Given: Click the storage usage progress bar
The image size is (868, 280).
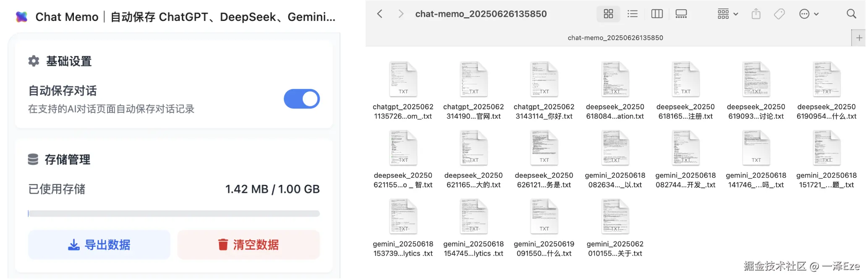Looking at the screenshot, I should click(x=174, y=214).
